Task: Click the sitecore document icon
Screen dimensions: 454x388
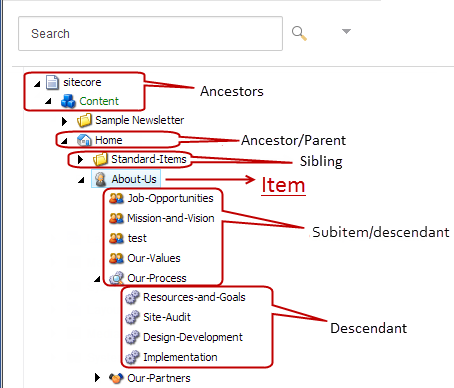Action: (x=52, y=82)
